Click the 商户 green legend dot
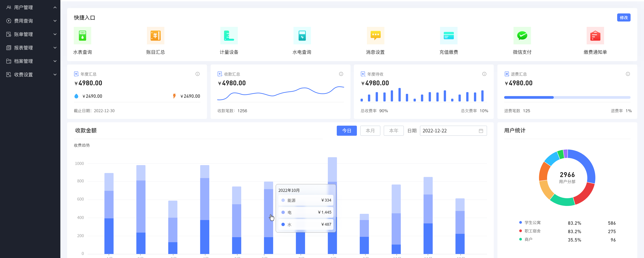The width and height of the screenshot is (644, 258). point(521,239)
